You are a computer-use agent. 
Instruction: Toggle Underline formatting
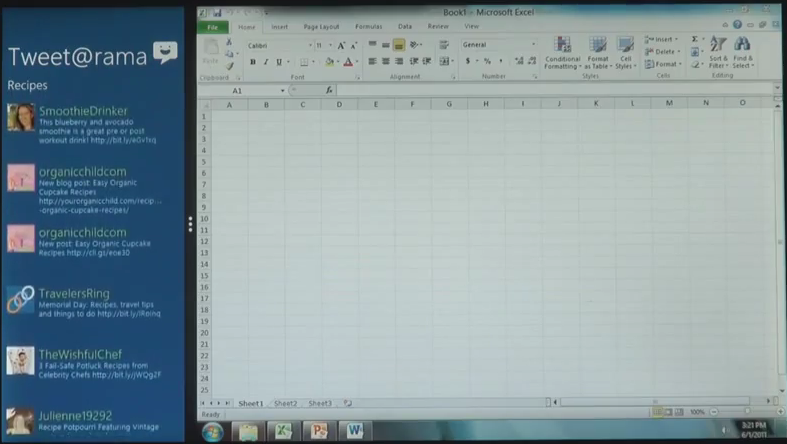279,62
